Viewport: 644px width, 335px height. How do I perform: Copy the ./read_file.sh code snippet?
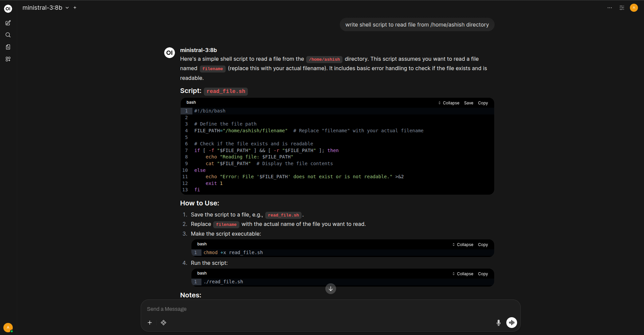483,274
